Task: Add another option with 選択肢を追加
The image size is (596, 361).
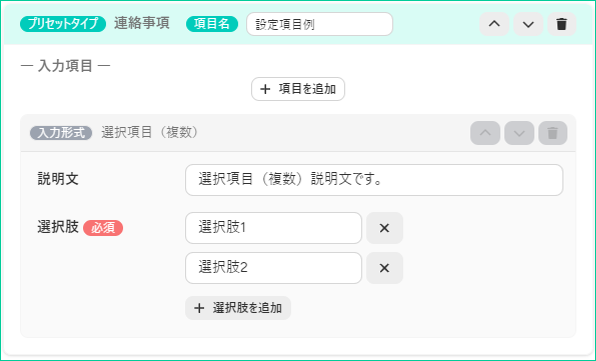Action: (238, 308)
